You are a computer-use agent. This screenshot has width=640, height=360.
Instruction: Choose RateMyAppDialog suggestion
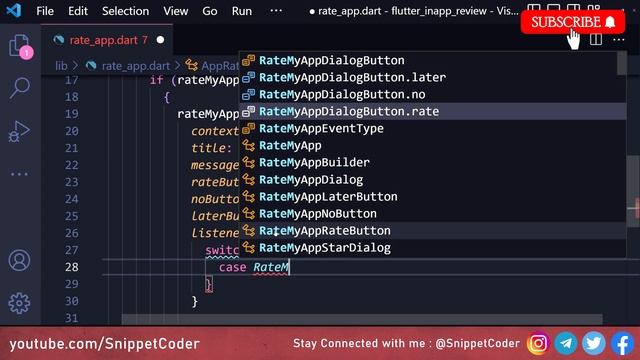pyautogui.click(x=432, y=180)
